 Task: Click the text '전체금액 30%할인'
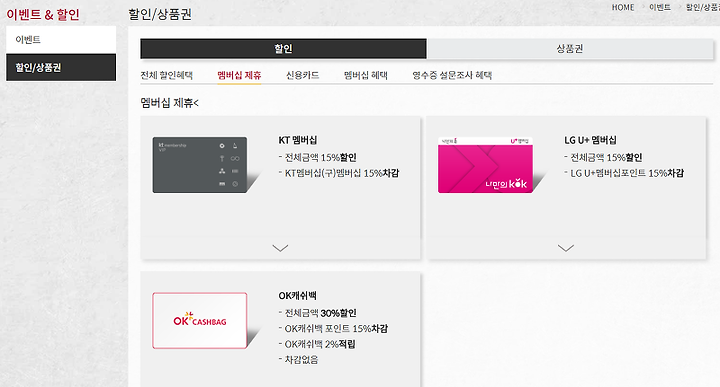click(321, 313)
